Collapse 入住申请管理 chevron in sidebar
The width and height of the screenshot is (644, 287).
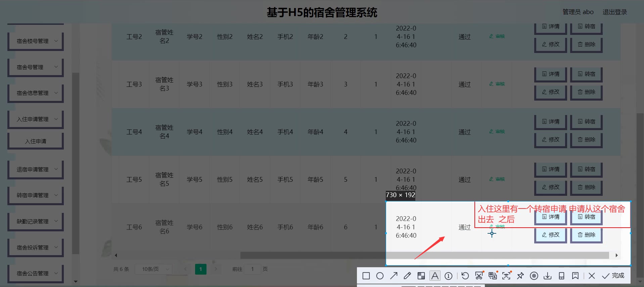coord(56,119)
